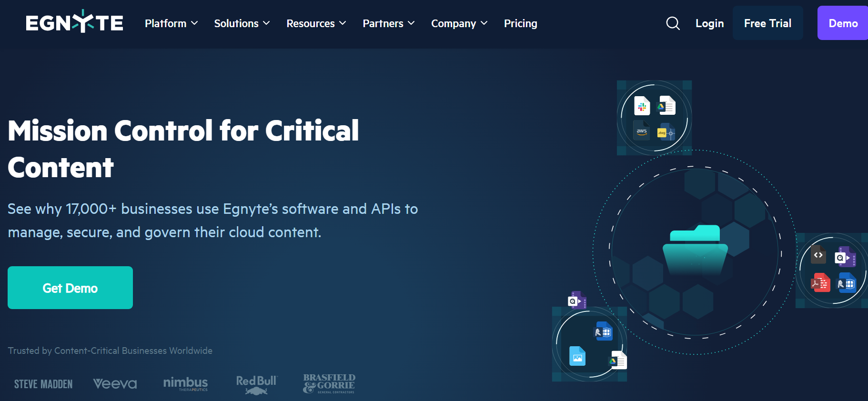868x401 pixels.
Task: Click the Mission Control for Critical Content heading
Action: (x=183, y=149)
